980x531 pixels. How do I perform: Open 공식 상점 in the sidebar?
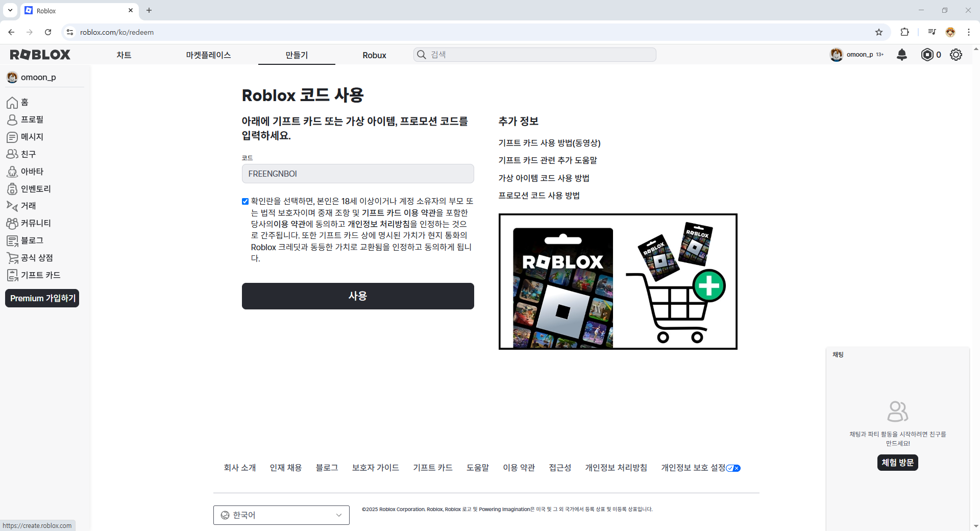click(x=30, y=258)
